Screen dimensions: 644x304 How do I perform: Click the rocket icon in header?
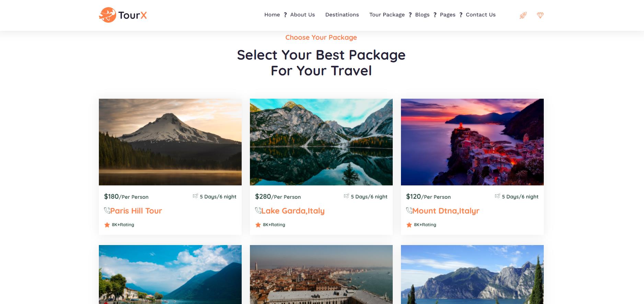pos(523,15)
